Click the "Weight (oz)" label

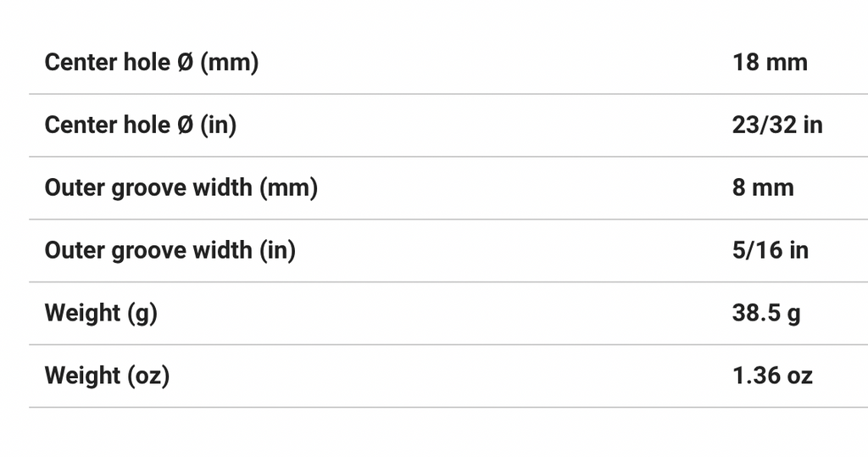[107, 376]
